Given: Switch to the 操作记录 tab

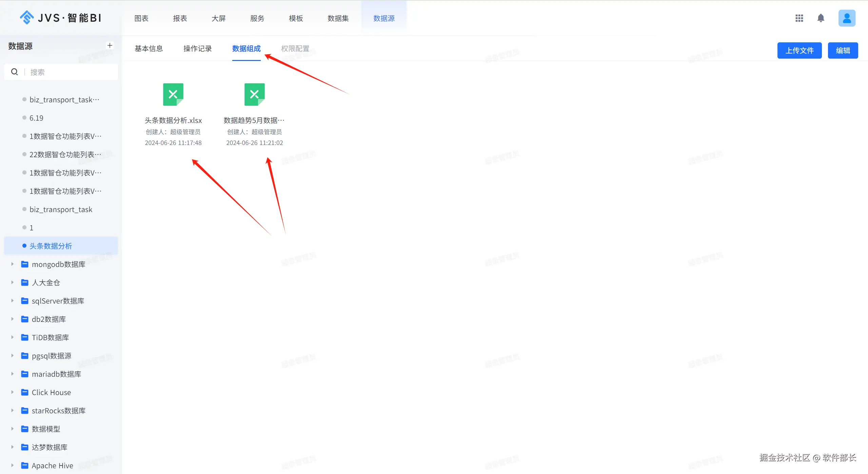Looking at the screenshot, I should (197, 49).
